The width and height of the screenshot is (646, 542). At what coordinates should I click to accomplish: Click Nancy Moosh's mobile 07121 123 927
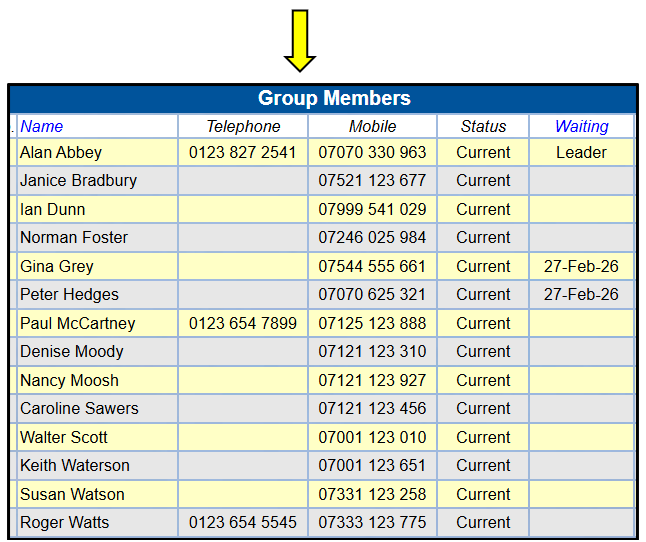point(372,380)
